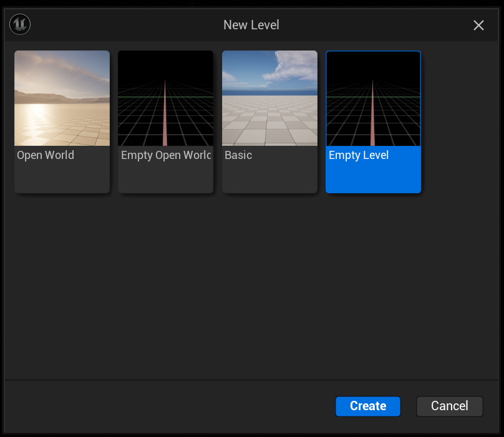The image size is (504, 437).
Task: Abort new level creation via Cancel
Action: (x=449, y=406)
